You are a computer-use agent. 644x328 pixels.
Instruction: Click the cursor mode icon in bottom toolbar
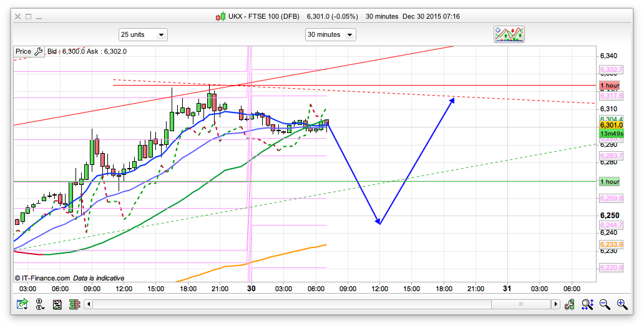(x=40, y=304)
